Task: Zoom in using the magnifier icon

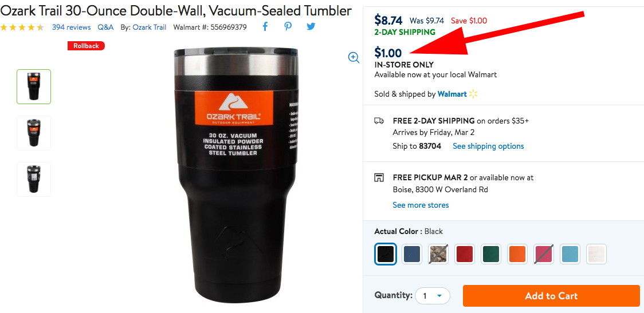Action: (x=354, y=57)
